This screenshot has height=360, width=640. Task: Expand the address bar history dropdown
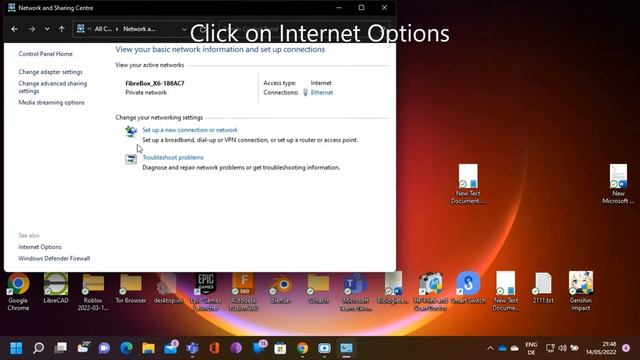(184, 29)
